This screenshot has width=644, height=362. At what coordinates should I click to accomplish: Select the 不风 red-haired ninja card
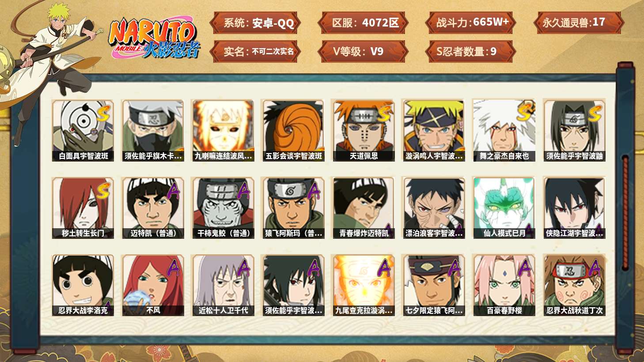tap(153, 285)
